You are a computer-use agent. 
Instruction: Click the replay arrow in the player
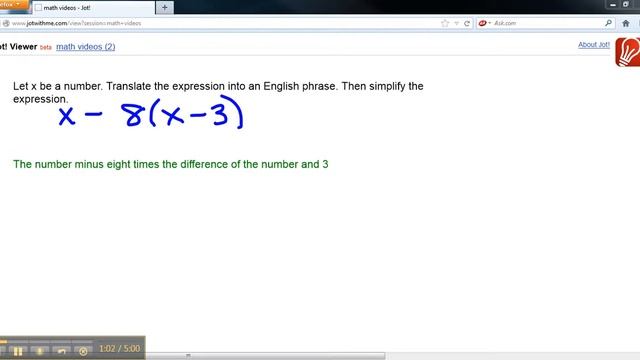click(62, 351)
